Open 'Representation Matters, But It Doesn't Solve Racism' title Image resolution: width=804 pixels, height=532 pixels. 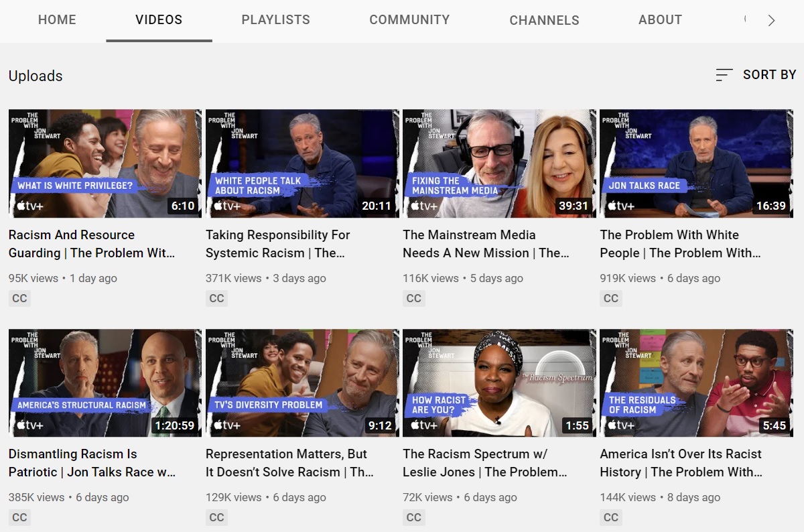pyautogui.click(x=289, y=463)
